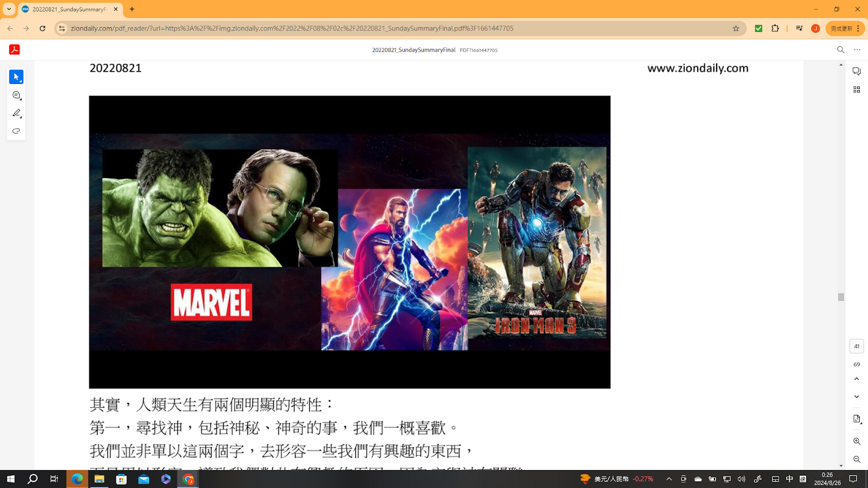Open the taskbar clock 0:26
Viewport: 868px width, 488px height.
click(827, 479)
